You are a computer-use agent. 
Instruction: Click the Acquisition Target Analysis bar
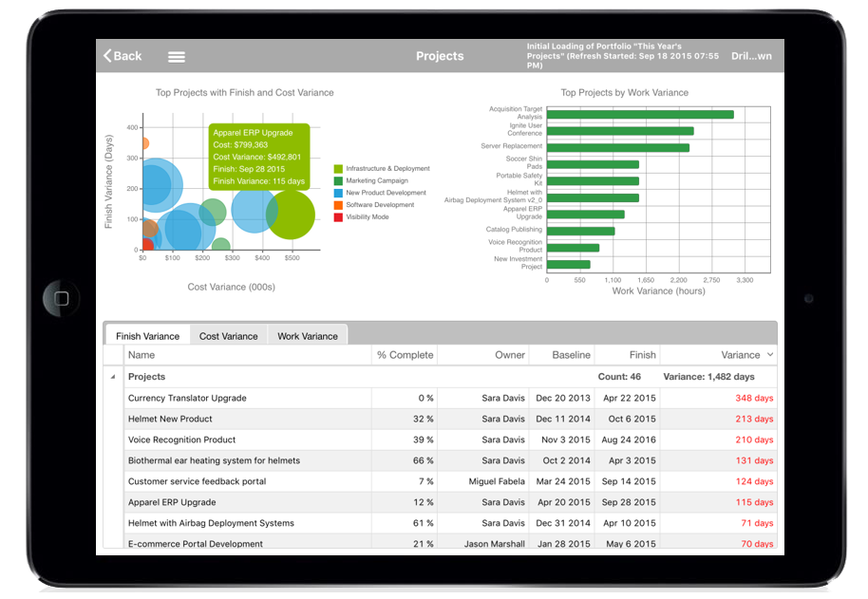(639, 115)
